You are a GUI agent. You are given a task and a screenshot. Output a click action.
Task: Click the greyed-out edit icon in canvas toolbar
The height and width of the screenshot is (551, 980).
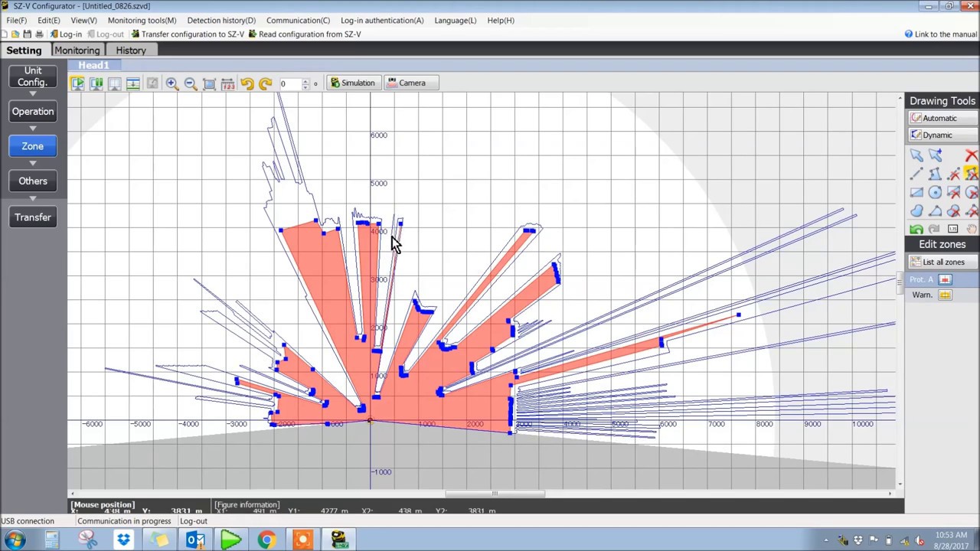(152, 83)
